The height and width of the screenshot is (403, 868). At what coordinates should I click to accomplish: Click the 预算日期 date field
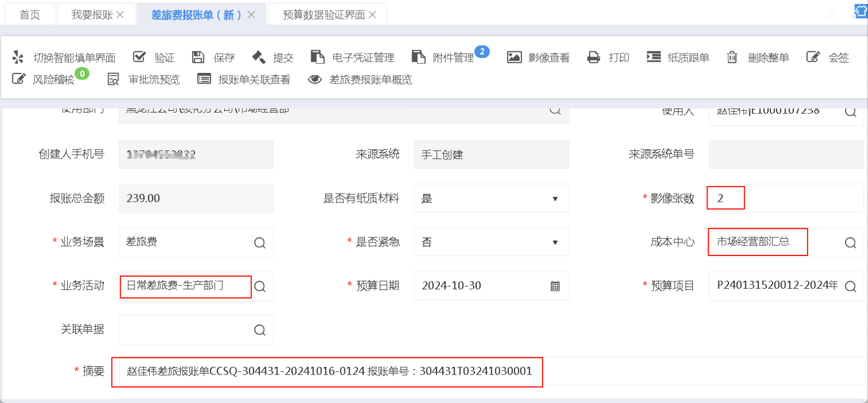[x=491, y=286]
